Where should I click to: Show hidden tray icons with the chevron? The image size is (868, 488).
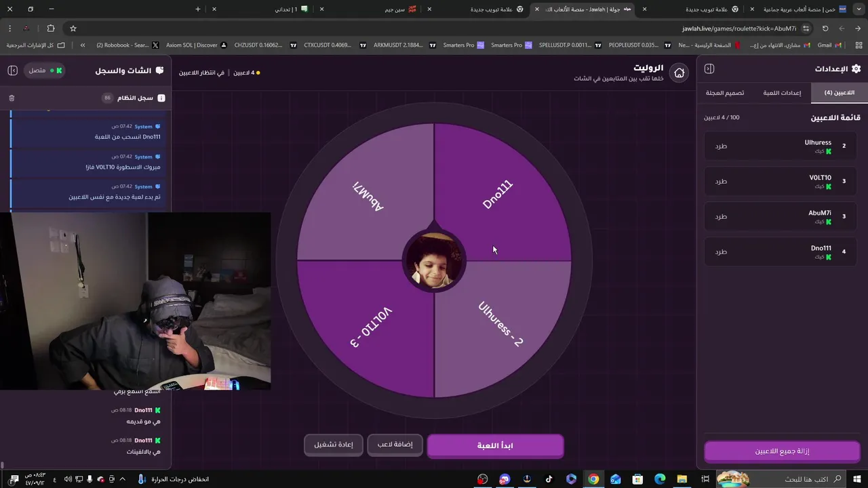[122, 479]
